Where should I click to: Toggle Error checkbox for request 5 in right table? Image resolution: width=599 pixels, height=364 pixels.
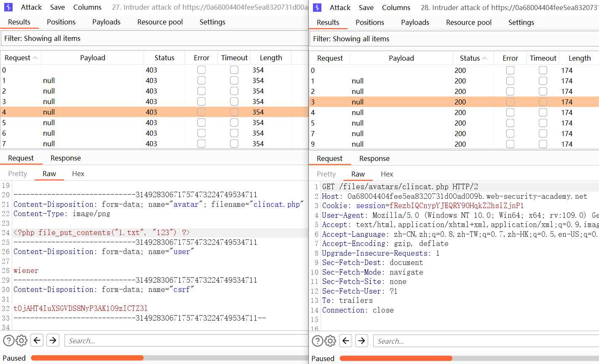[x=510, y=123]
